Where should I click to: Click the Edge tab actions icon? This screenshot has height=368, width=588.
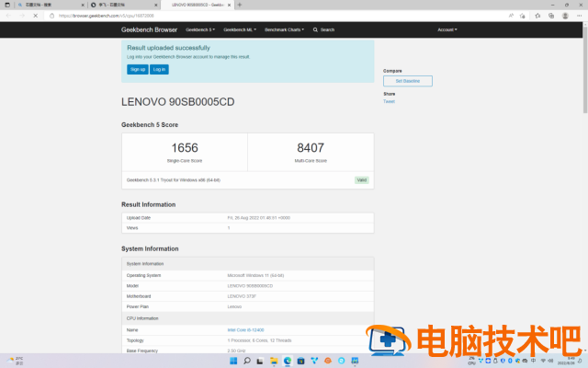tap(7, 5)
